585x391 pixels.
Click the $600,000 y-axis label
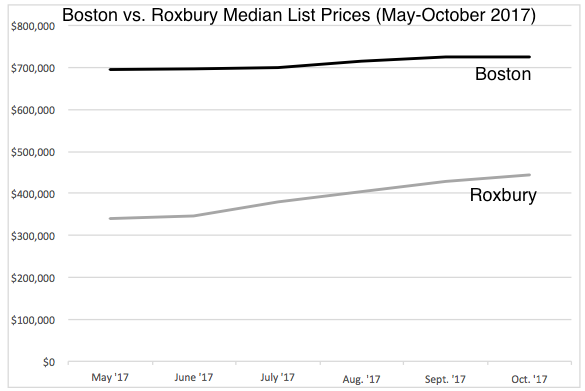pos(33,110)
